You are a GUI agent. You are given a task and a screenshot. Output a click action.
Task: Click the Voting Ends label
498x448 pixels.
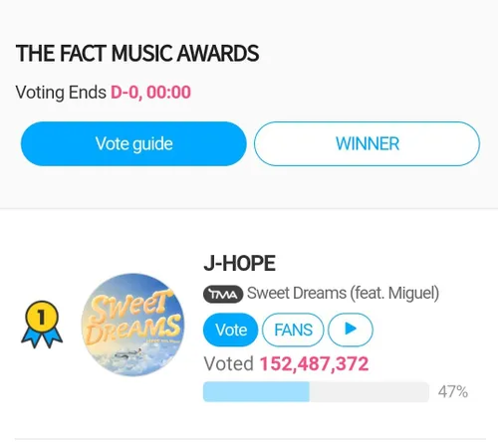coord(61,93)
